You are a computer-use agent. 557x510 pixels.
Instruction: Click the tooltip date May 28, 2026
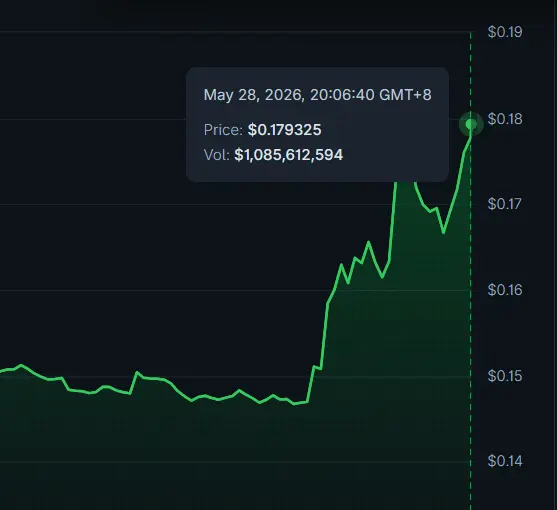tap(254, 95)
